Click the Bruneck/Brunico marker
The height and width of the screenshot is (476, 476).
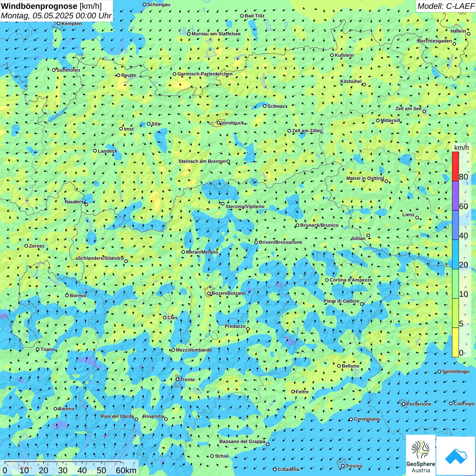click(x=297, y=225)
